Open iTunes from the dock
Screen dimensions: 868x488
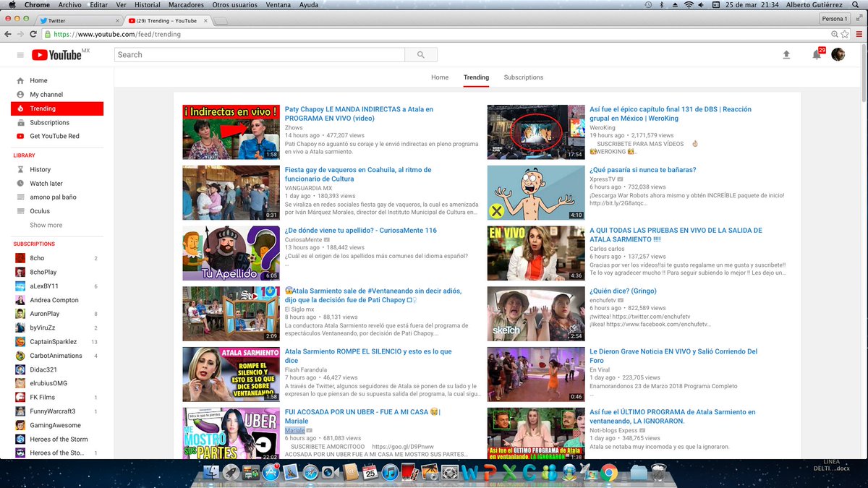pyautogui.click(x=390, y=473)
